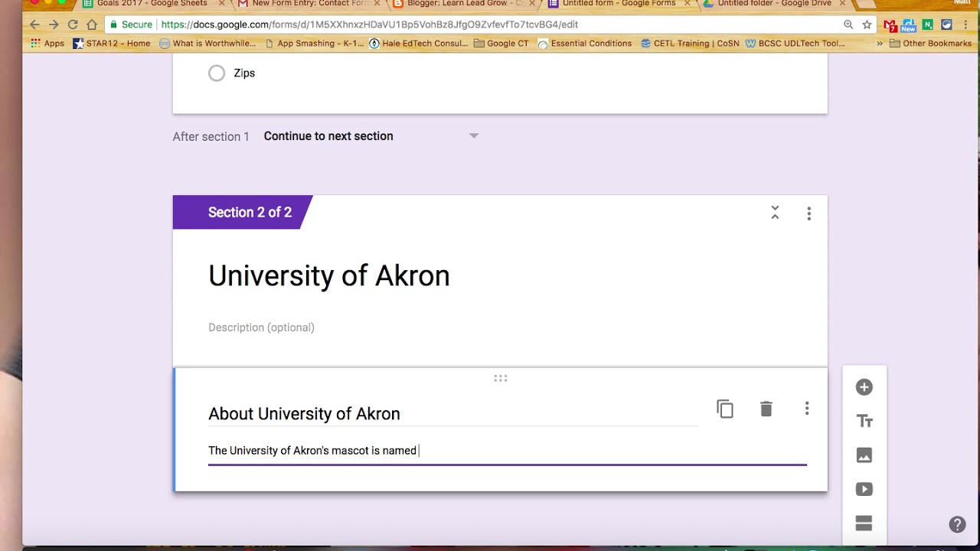This screenshot has width=980, height=551.
Task: Click the mascot description text field
Action: coord(507,451)
